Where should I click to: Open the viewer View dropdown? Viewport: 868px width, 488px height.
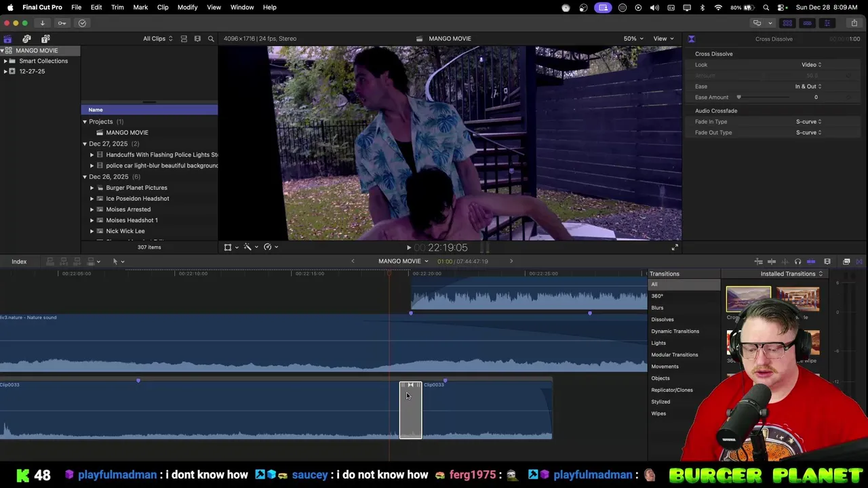(x=663, y=39)
